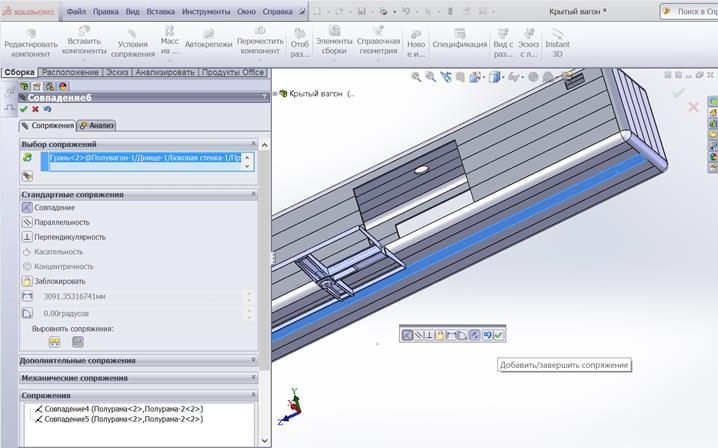Click the Переместить компонент toolbar icon

261,39
